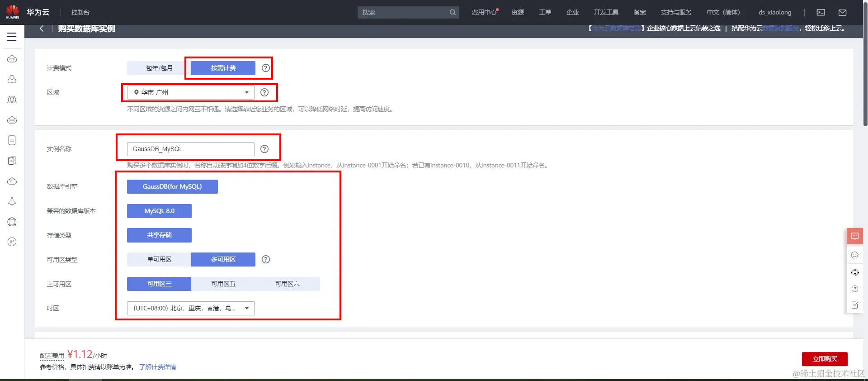868x381 pixels.
Task: Click the instance name field GaussDB_MySQL
Action: point(191,149)
